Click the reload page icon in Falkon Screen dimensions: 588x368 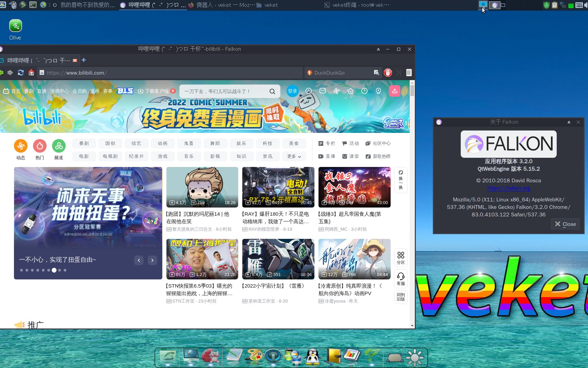tap(20, 73)
